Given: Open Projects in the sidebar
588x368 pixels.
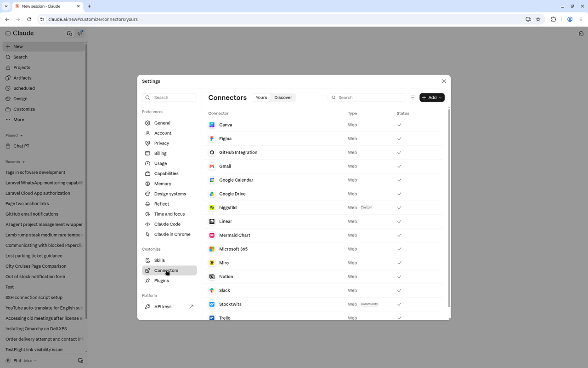Looking at the screenshot, I should [x=44, y=68].
